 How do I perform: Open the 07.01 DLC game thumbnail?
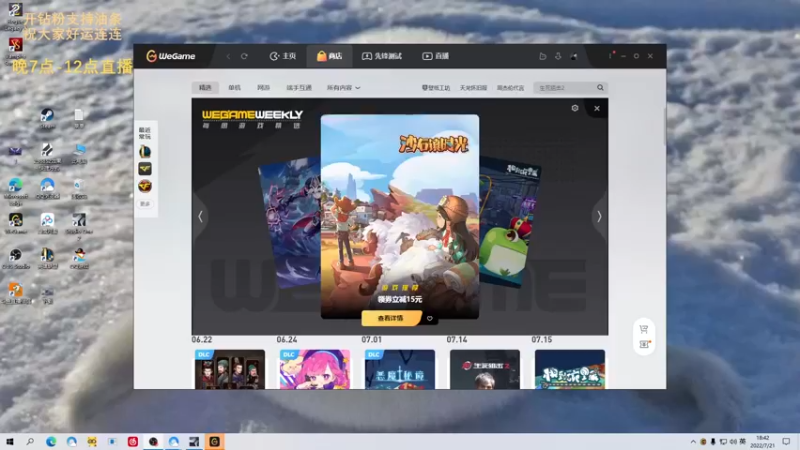[400, 369]
